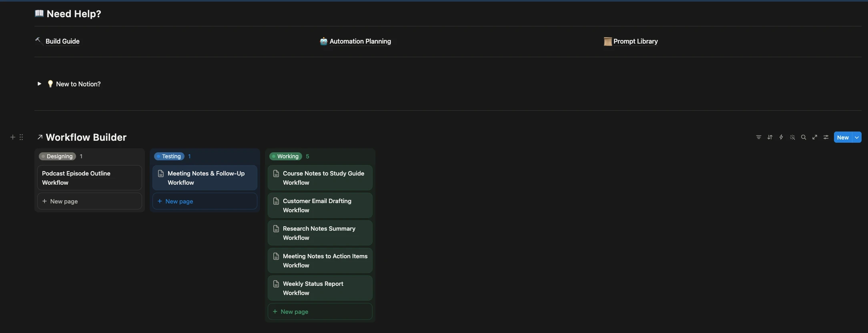Open Meeting Notes & Follow-Up Workflow card
The image size is (868, 333).
pos(205,178)
